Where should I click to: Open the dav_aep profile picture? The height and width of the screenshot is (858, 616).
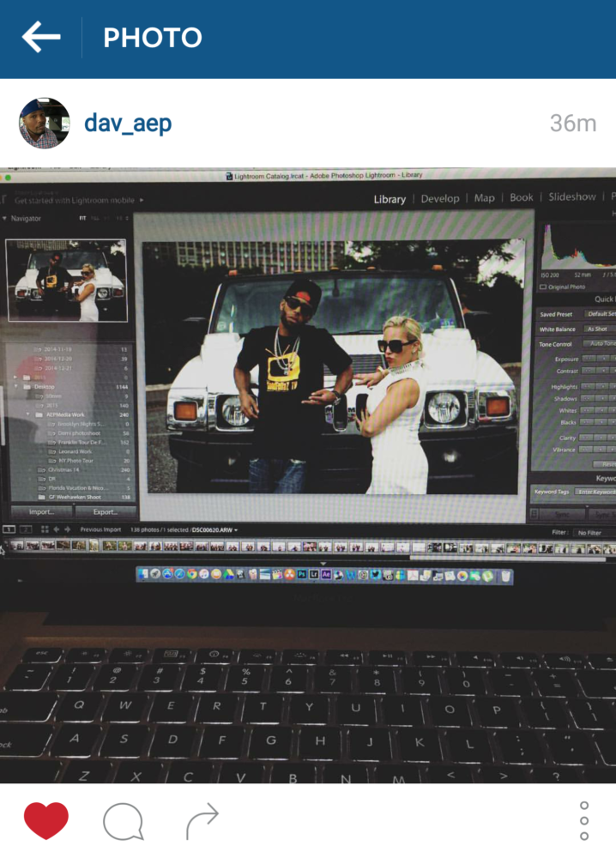[x=44, y=123]
